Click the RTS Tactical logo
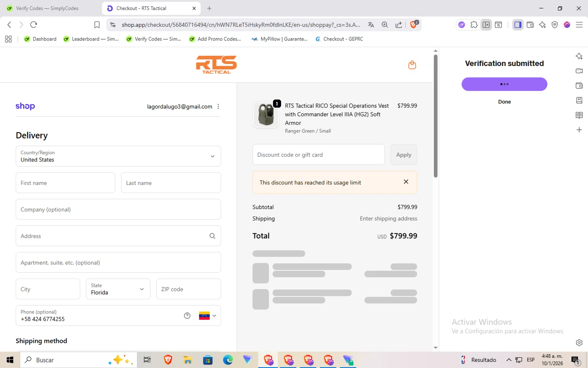 216,65
